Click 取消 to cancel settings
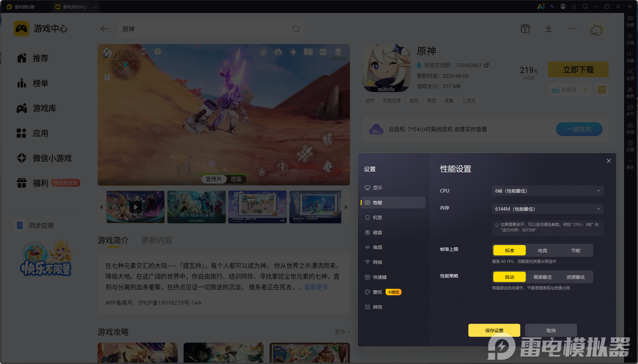638x364 pixels. (551, 330)
